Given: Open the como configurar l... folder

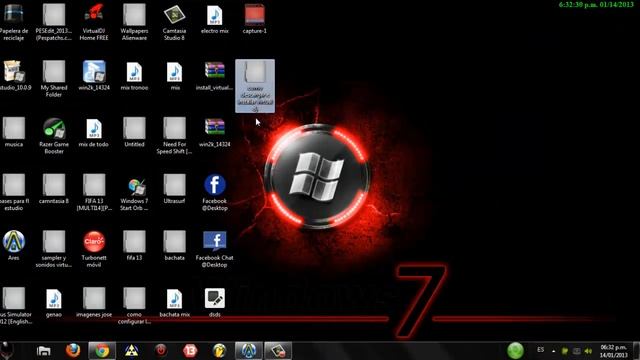Looking at the screenshot, I should pyautogui.click(x=134, y=306).
